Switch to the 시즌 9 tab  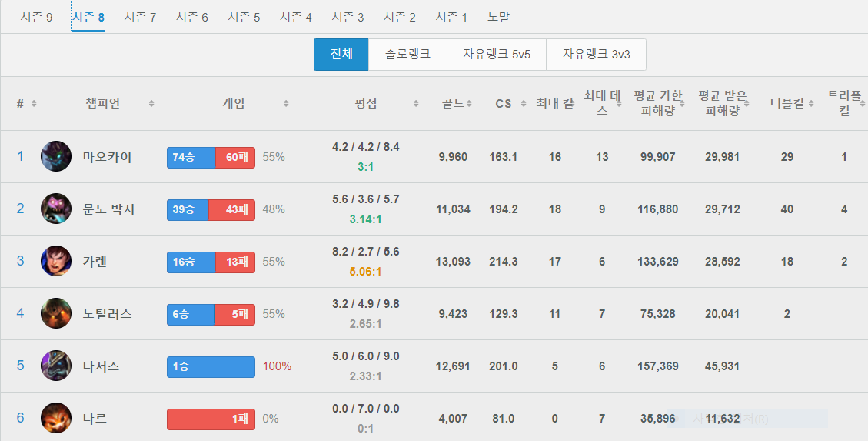[x=37, y=17]
